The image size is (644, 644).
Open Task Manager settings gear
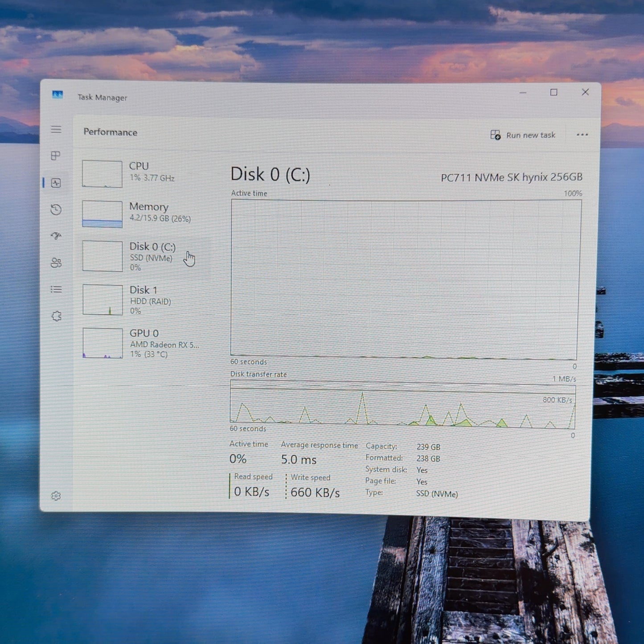(x=56, y=496)
